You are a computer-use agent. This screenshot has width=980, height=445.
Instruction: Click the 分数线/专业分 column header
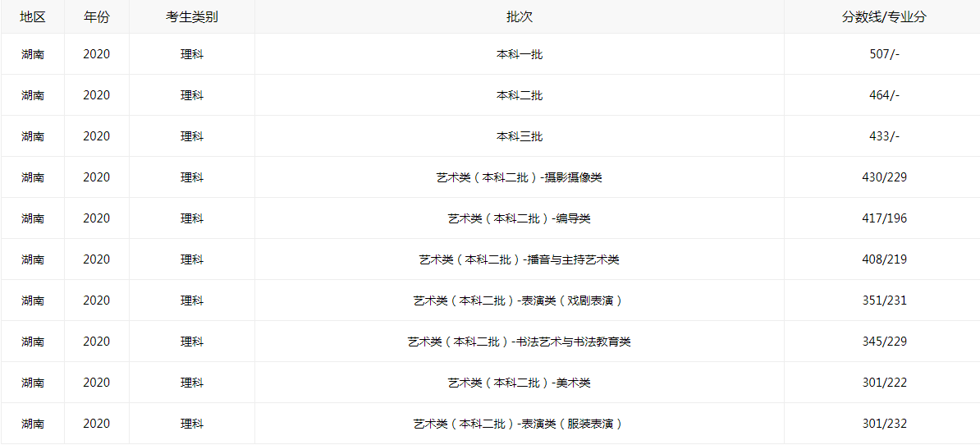[884, 16]
